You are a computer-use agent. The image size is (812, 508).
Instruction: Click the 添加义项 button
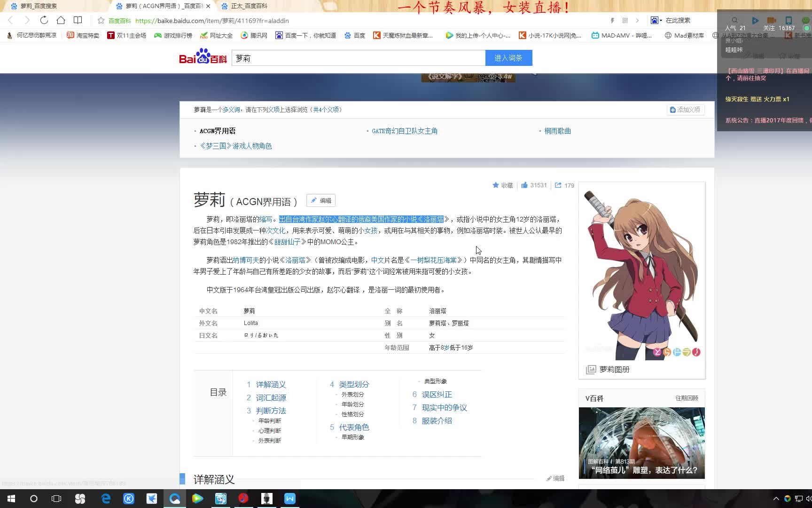pos(686,110)
